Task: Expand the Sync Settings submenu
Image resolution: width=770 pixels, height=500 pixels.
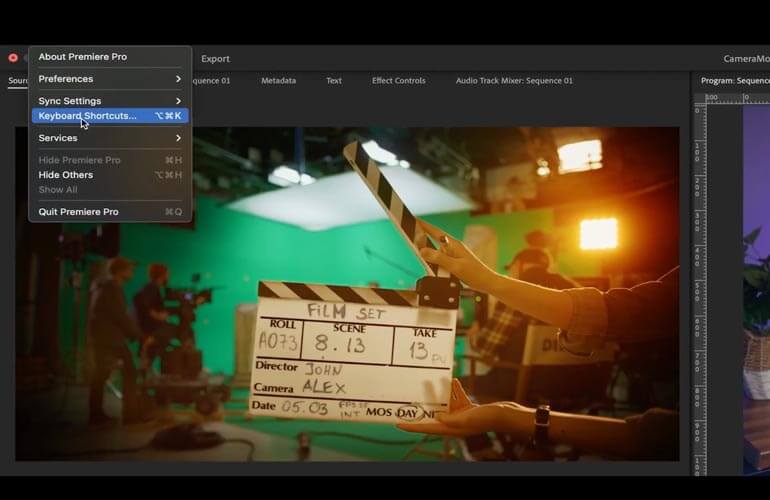Action: (x=110, y=101)
